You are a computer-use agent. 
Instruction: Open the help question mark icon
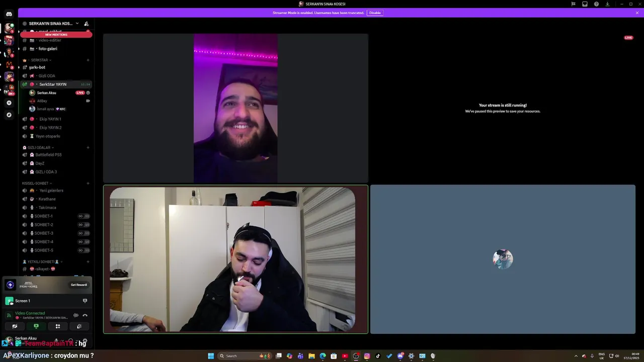[596, 4]
